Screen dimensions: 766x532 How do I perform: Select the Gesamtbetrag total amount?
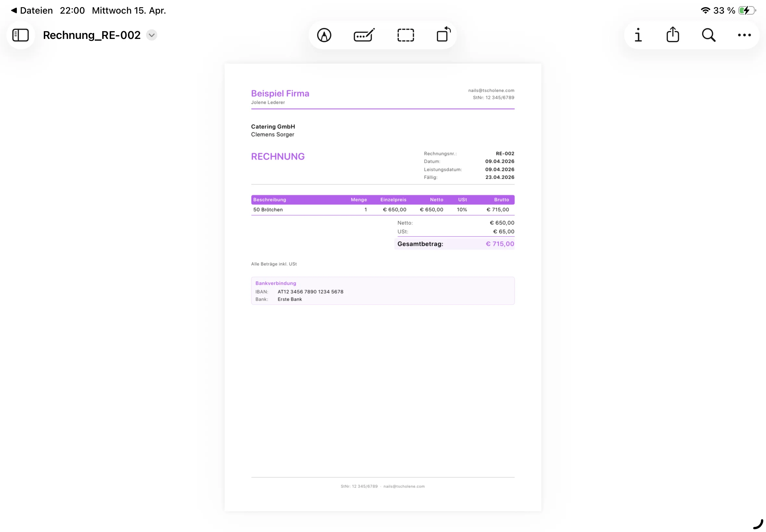click(x=500, y=244)
